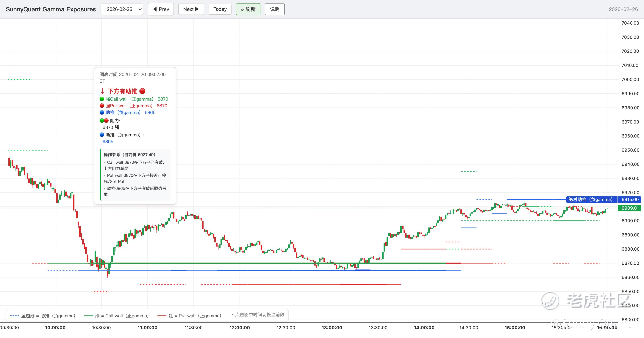Select the 11:00:00 time axis marker
Viewport: 644px width, 338px height.
click(x=147, y=328)
